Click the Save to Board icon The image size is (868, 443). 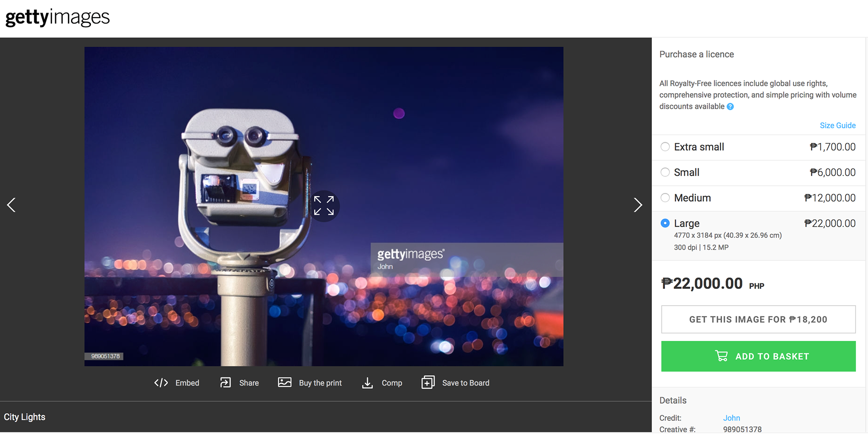tap(428, 382)
